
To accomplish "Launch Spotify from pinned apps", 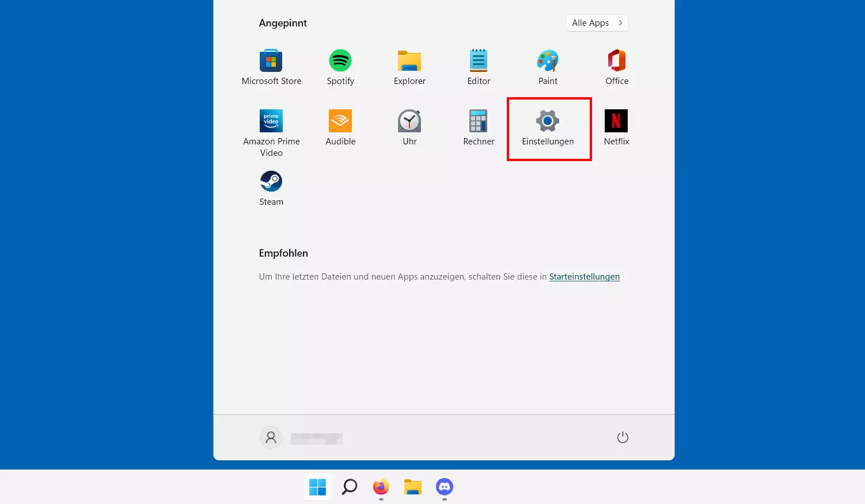I will 340,67.
